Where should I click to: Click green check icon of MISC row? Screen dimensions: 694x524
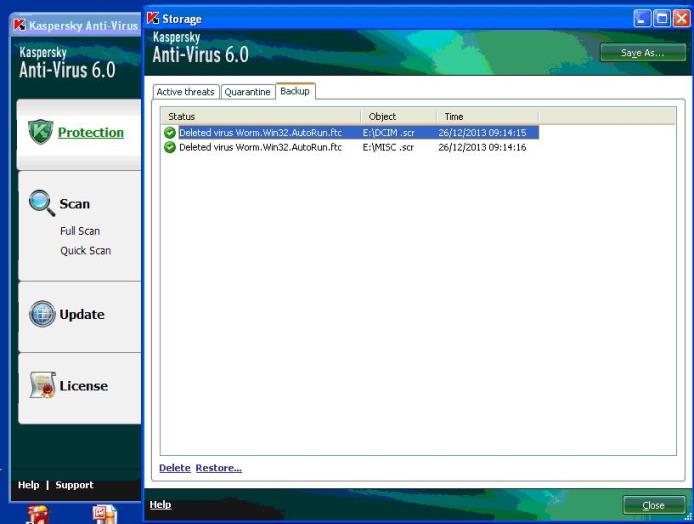click(170, 147)
